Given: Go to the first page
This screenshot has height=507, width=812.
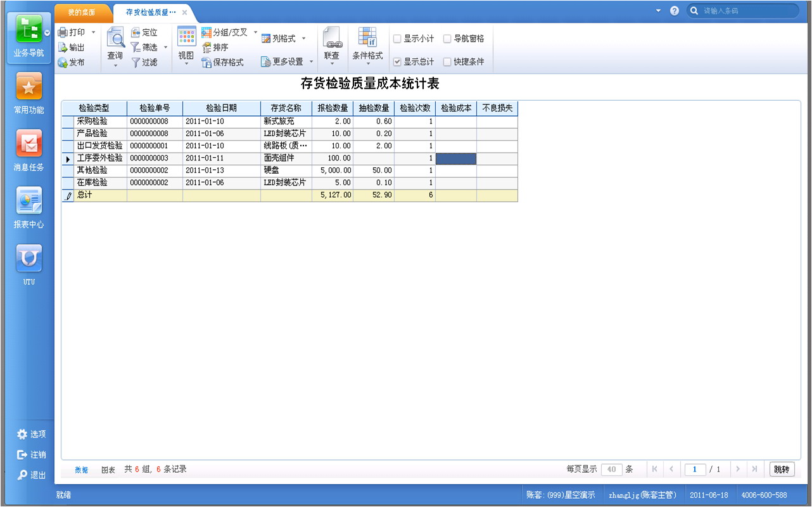Looking at the screenshot, I should [x=654, y=470].
